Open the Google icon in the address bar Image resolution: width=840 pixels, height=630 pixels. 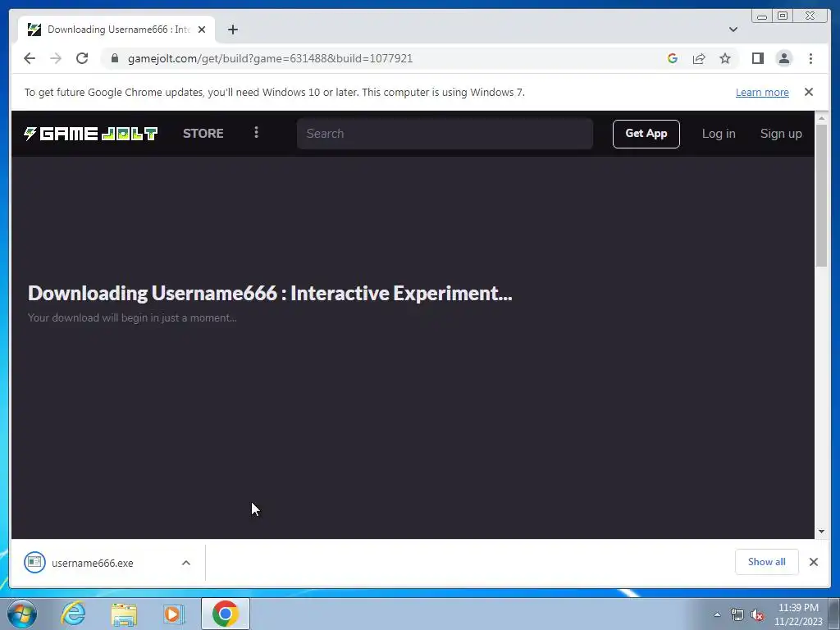673,58
